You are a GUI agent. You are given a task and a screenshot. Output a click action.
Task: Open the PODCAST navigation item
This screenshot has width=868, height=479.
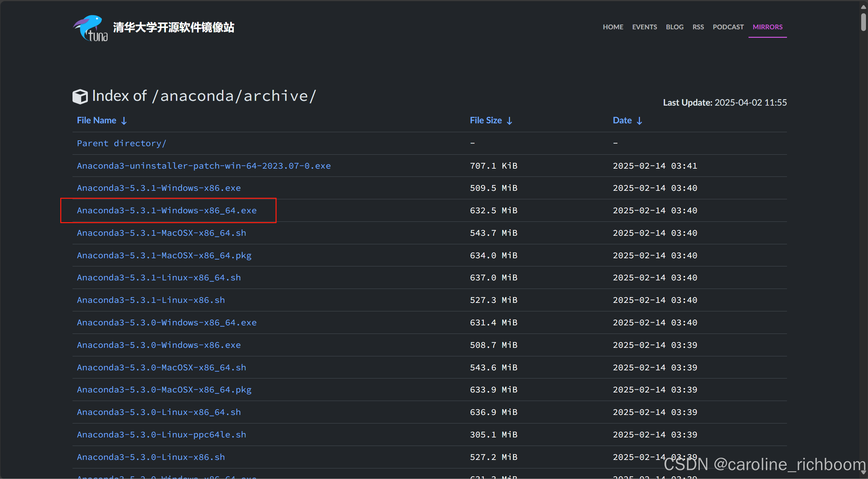point(728,27)
